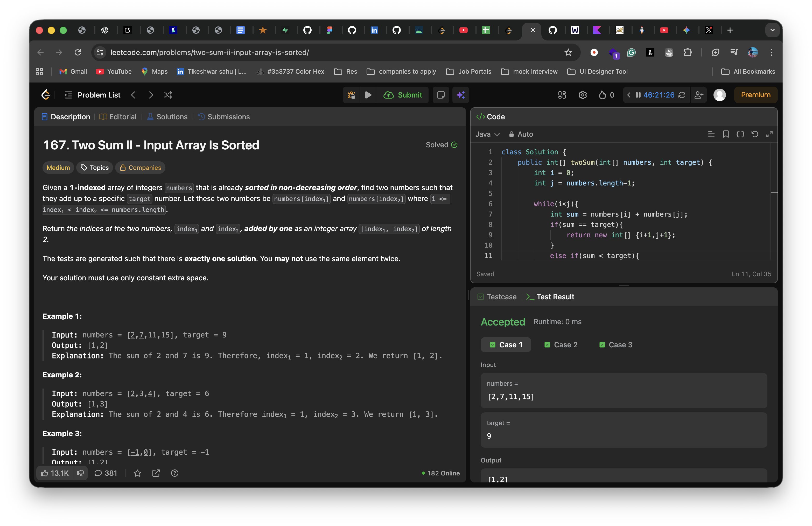Click the shuffle random problem icon
Screen dimensions: 812x526
click(x=167, y=95)
